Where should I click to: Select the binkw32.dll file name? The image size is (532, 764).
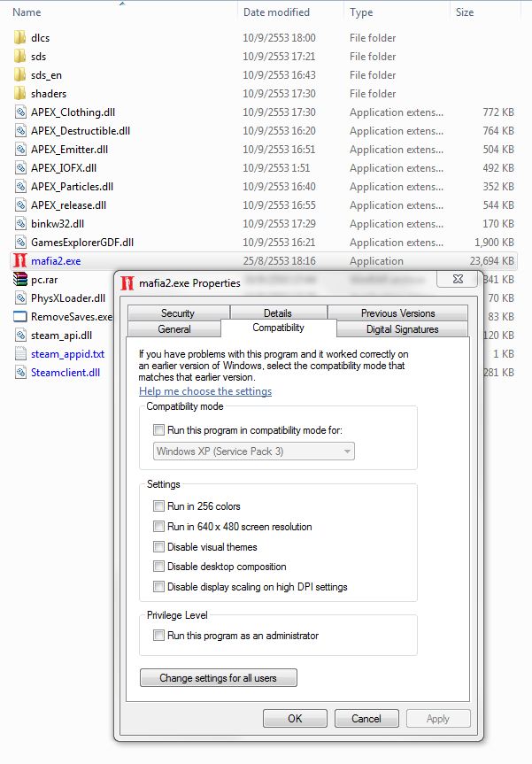coord(58,224)
